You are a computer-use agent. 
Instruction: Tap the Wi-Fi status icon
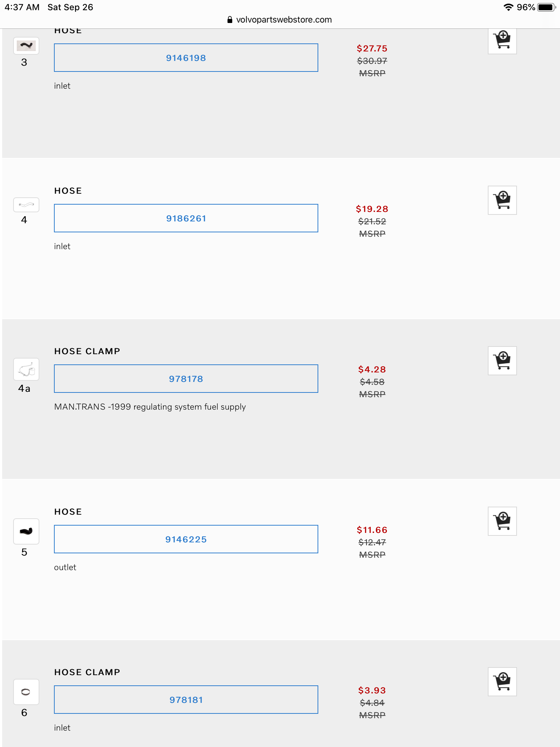point(508,7)
